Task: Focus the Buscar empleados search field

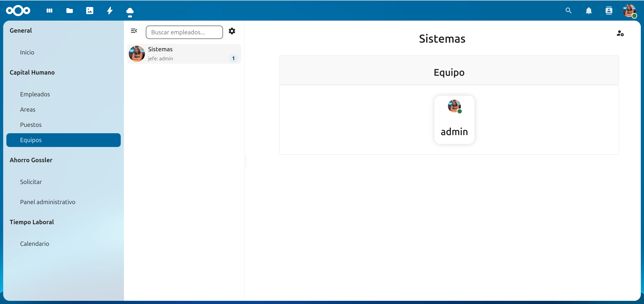Action: [x=184, y=32]
